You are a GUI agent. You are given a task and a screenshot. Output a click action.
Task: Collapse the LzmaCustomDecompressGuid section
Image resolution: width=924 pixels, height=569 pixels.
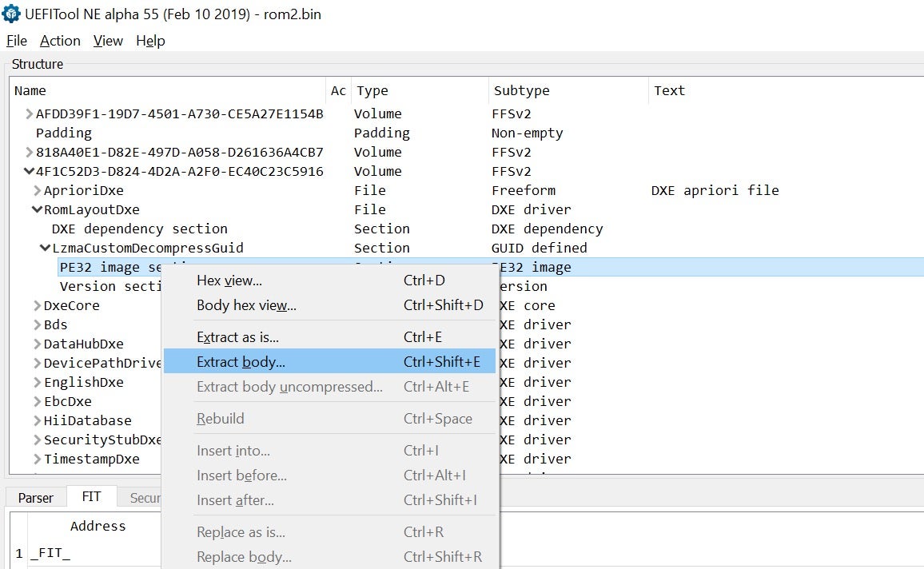(x=46, y=249)
